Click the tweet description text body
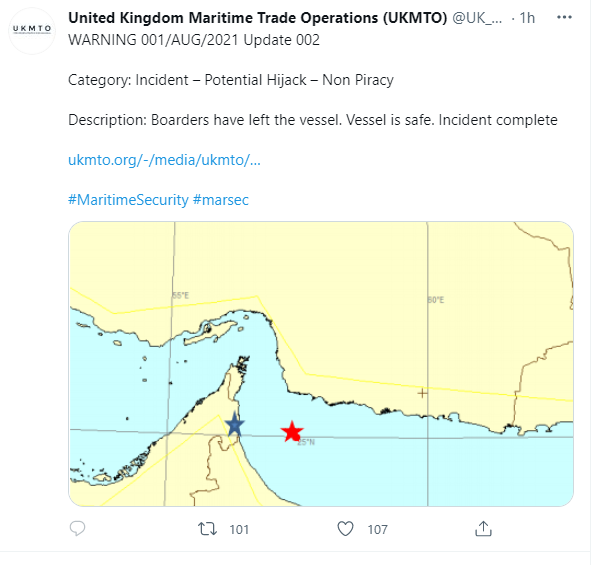Image resolution: width=596 pixels, height=565 pixels. [x=313, y=120]
